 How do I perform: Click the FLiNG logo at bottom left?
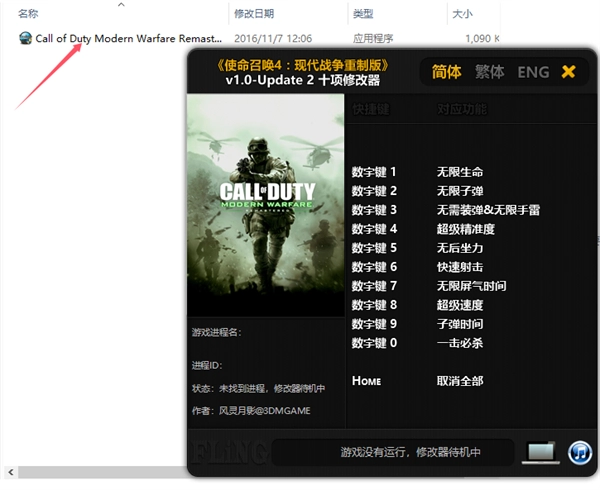[x=228, y=452]
